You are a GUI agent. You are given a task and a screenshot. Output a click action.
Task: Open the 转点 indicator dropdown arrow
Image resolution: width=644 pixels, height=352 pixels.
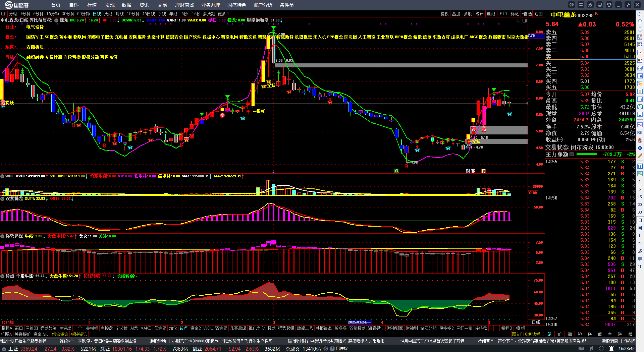click(2, 276)
